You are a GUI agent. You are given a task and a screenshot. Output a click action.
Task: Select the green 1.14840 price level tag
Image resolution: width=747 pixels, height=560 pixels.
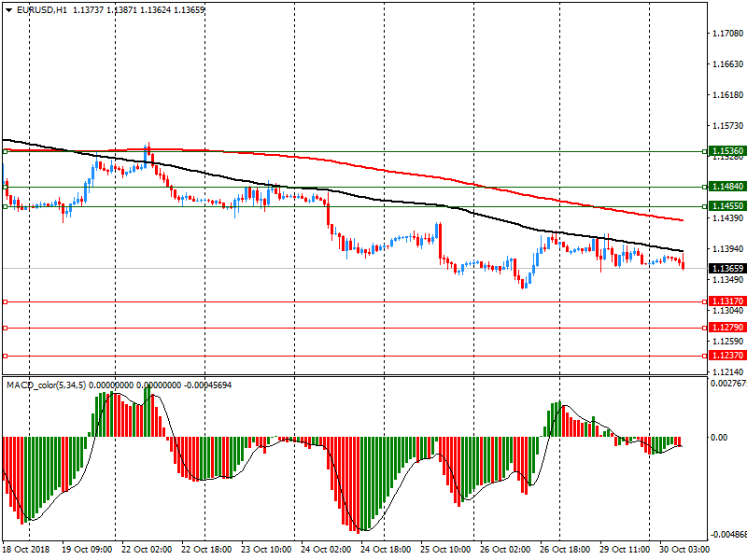[726, 186]
